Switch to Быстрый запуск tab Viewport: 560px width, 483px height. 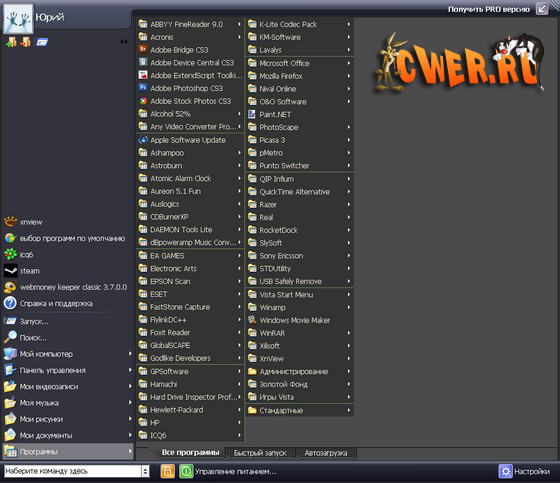click(x=260, y=453)
